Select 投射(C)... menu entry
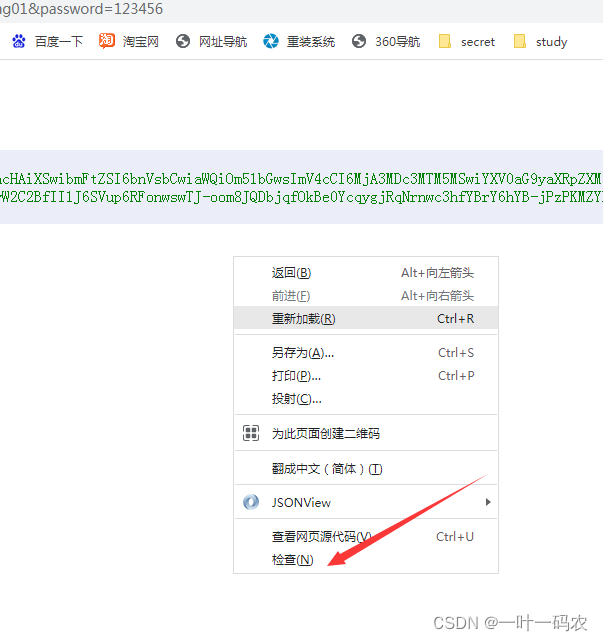 366,399
